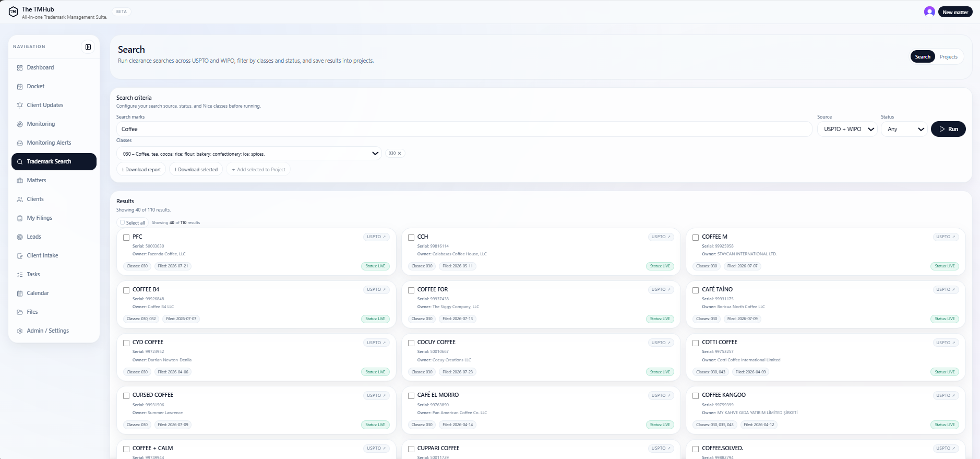Check the COTTI COFFEE checkbox
980x459 pixels.
[696, 343]
